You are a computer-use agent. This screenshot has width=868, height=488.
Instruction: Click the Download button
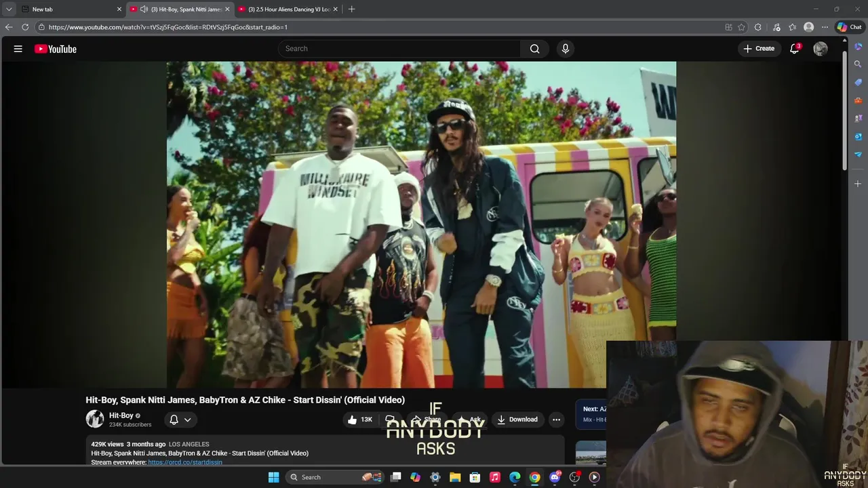pos(517,420)
